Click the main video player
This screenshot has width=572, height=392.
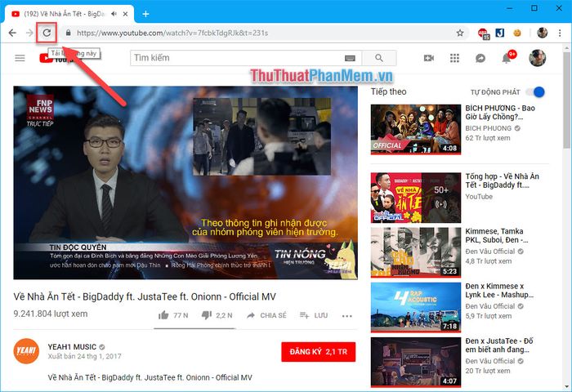(x=185, y=183)
